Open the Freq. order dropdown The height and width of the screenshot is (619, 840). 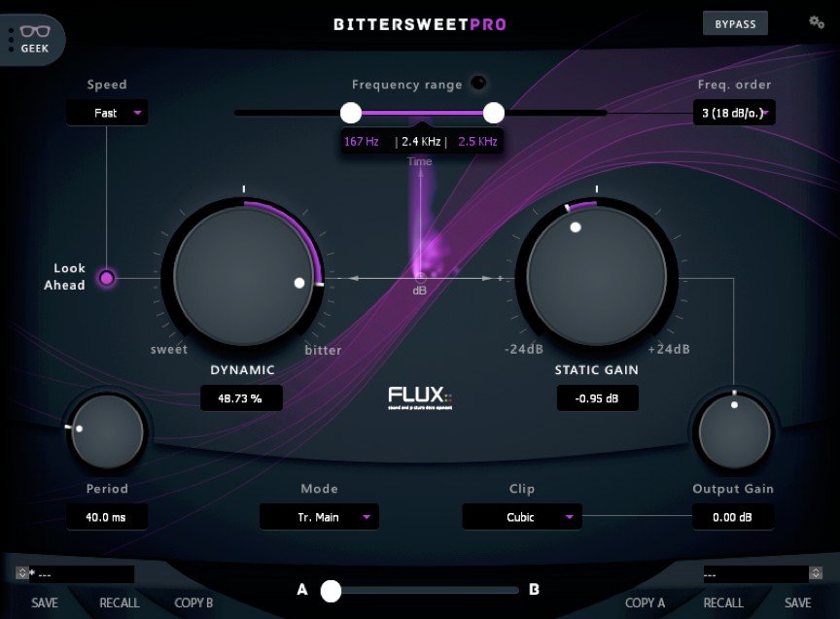click(x=736, y=112)
